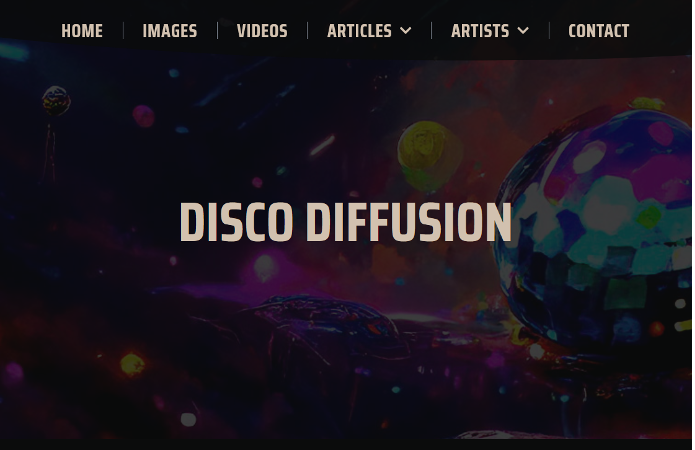
Task: Click the Articles menu label
Action: (x=359, y=31)
